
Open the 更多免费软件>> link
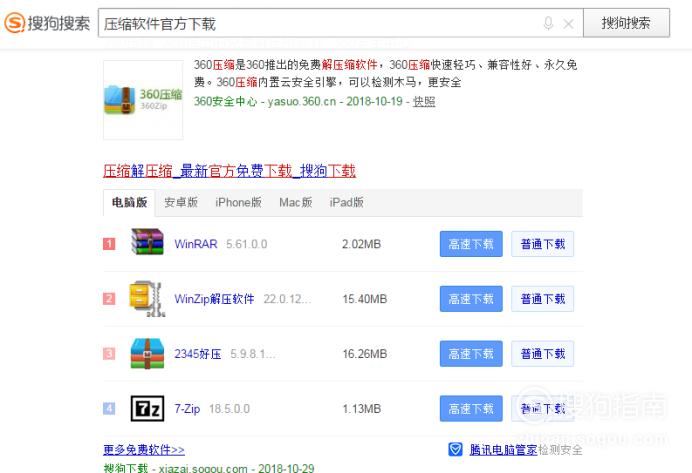pos(144,450)
